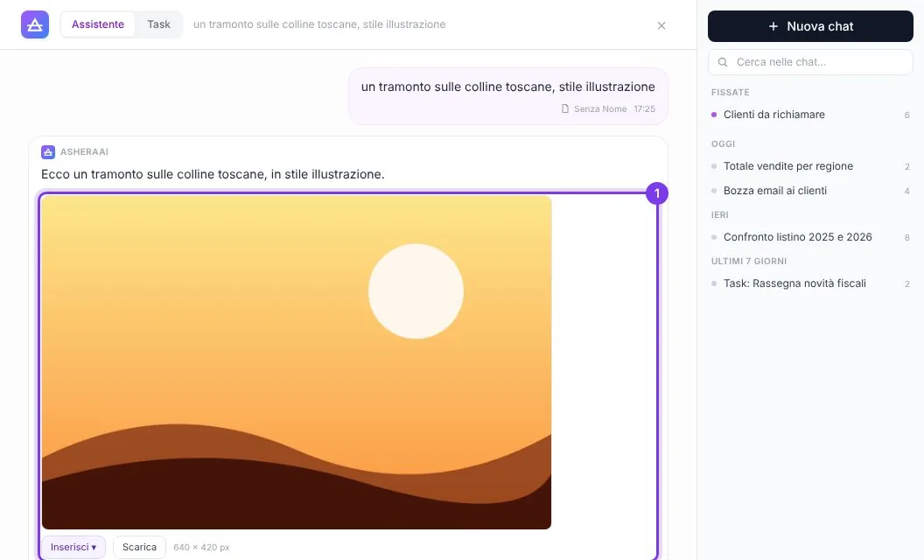Open the chat Totale vendite per regione
Viewport: 924px width, 560px height.
pyautogui.click(x=810, y=166)
